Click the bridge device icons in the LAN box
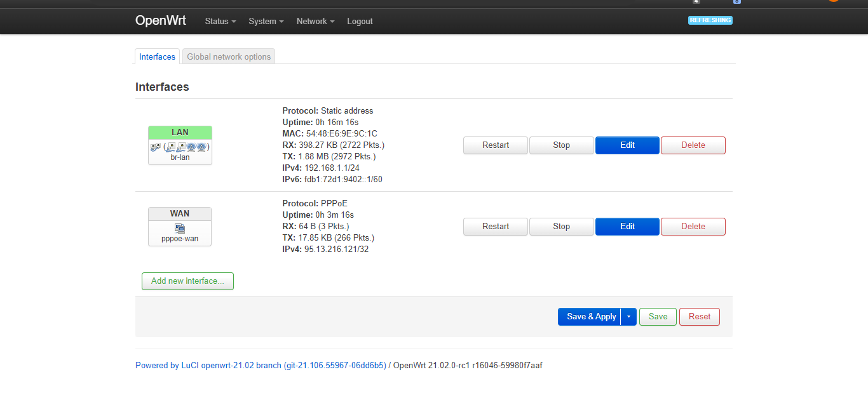The width and height of the screenshot is (868, 419). (x=180, y=147)
